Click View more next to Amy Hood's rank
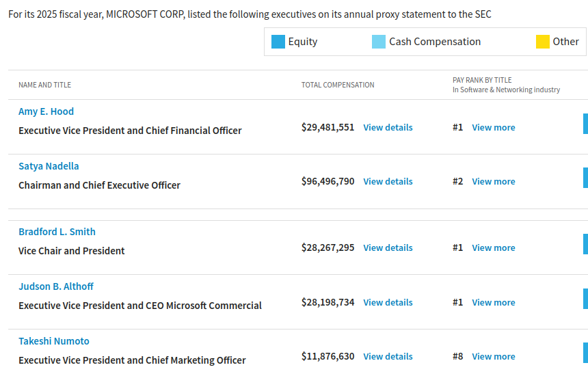The image size is (588, 376). tap(493, 127)
